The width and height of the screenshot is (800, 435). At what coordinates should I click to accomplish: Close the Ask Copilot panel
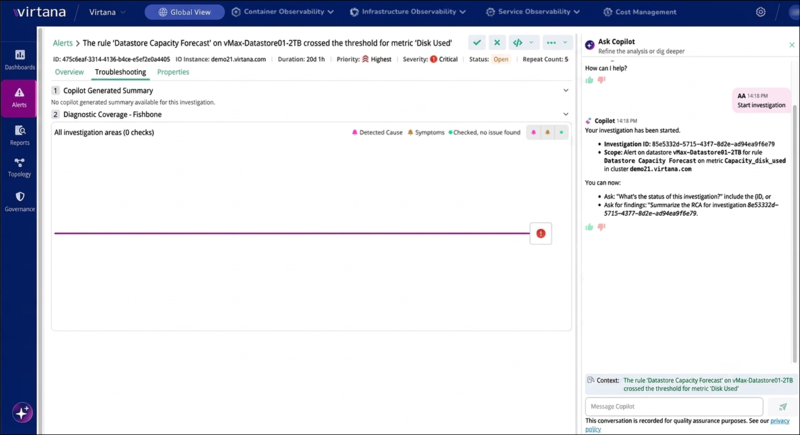(792, 45)
